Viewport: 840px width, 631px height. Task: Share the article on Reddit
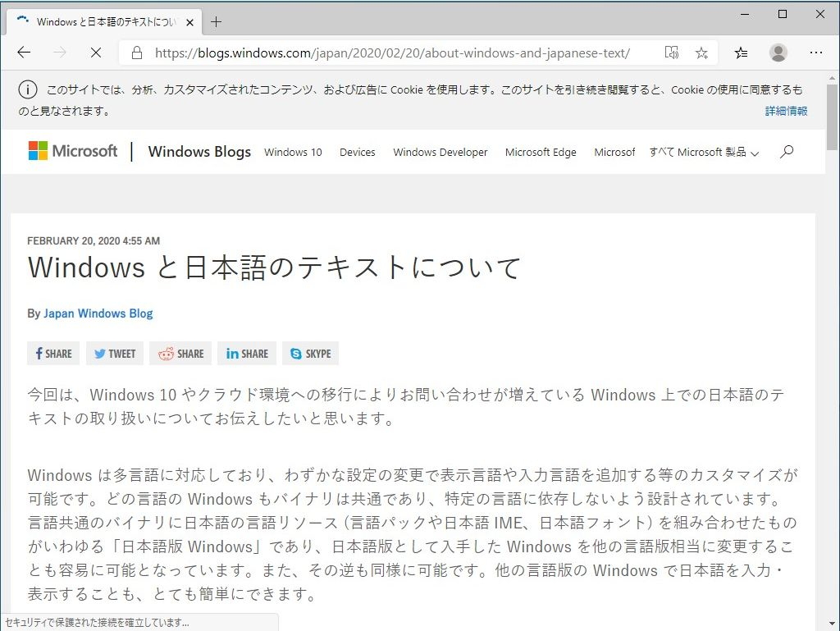click(180, 354)
